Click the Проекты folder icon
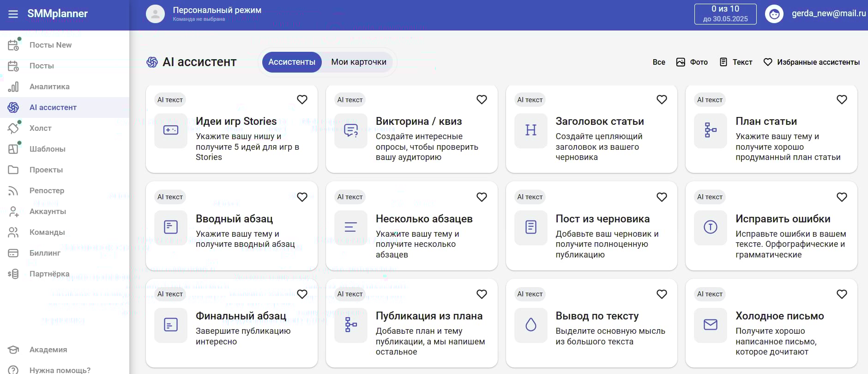Screen dimensions: 868x374 pyautogui.click(x=13, y=170)
